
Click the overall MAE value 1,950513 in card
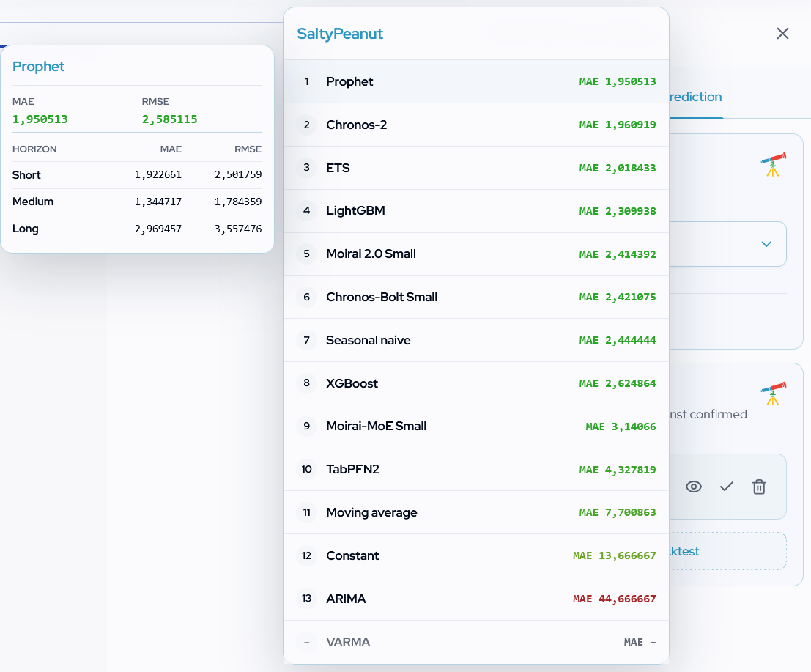[40, 119]
